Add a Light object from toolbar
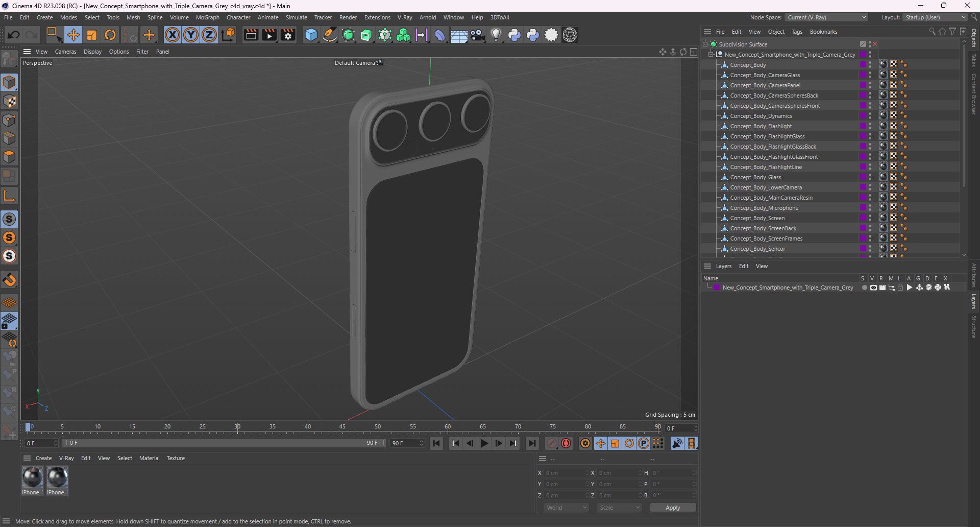The image size is (980, 527). [496, 35]
